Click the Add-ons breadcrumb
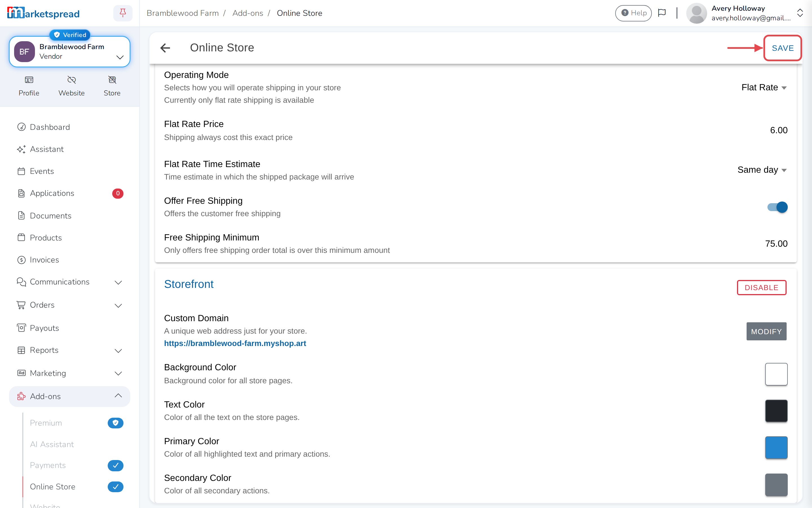This screenshot has width=812, height=508. [248, 13]
